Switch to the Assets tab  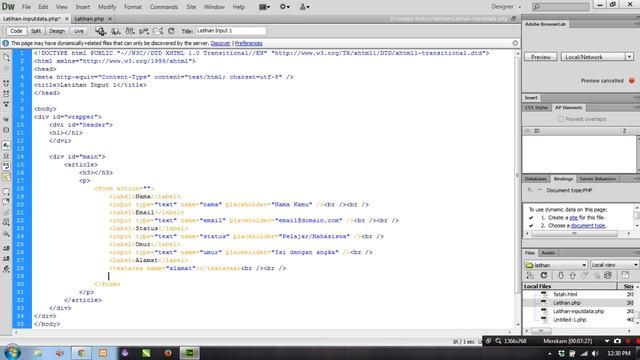pyautogui.click(x=548, y=253)
